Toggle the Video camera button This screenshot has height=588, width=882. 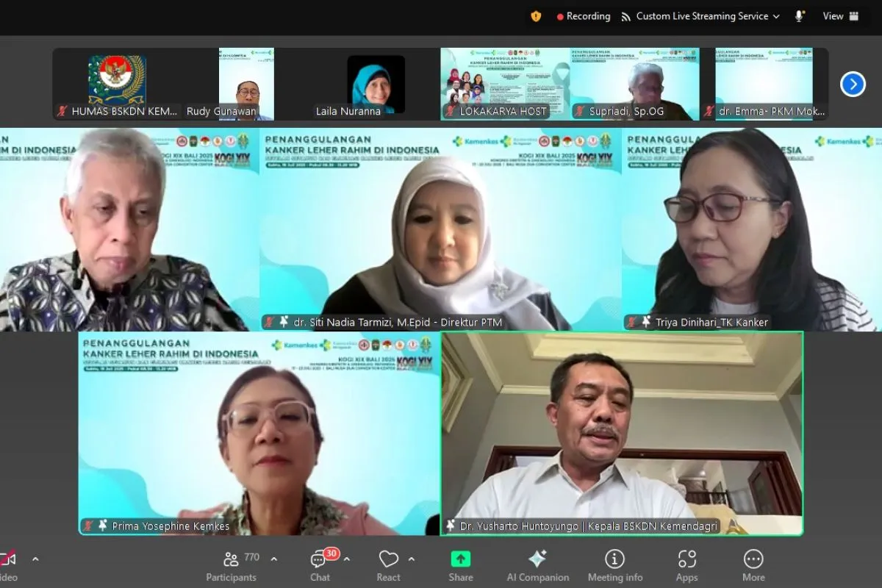coord(7,565)
